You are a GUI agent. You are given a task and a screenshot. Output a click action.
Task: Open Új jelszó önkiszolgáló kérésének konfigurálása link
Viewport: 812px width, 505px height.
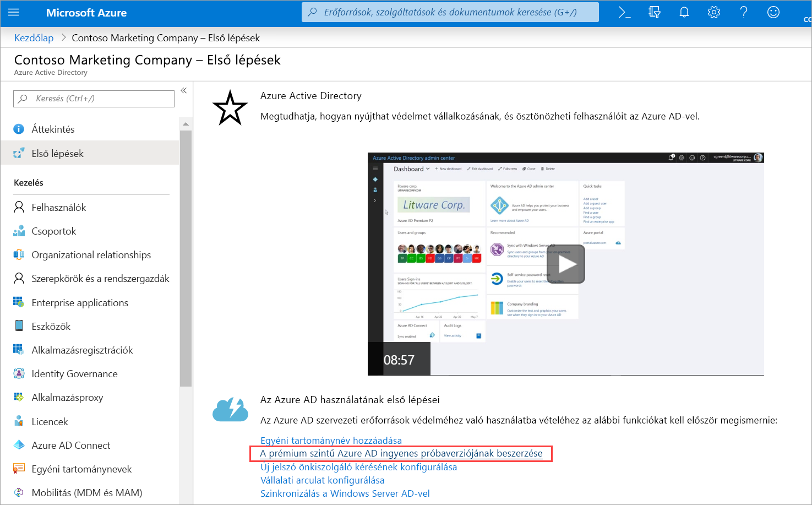(x=358, y=466)
